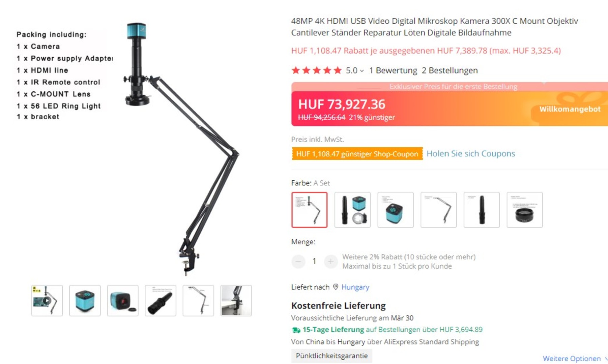This screenshot has height=364, width=608.
Task: Select the camera-only color variant
Action: [395, 210]
